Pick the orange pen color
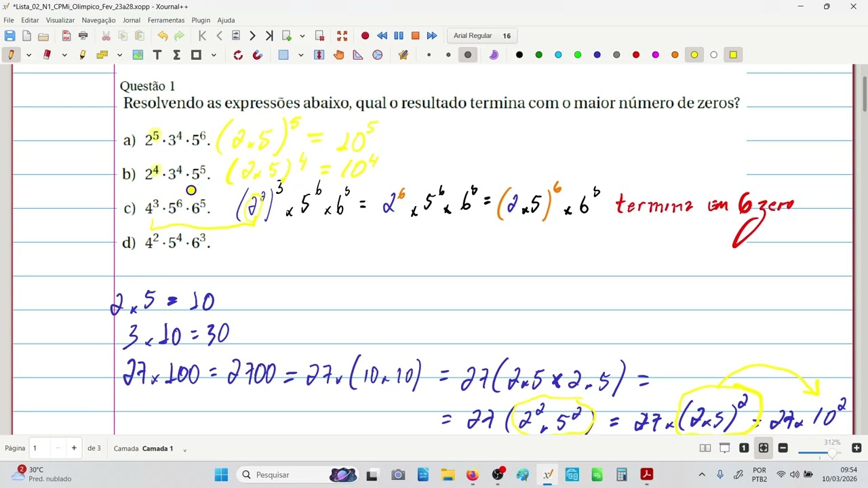 pos(675,55)
